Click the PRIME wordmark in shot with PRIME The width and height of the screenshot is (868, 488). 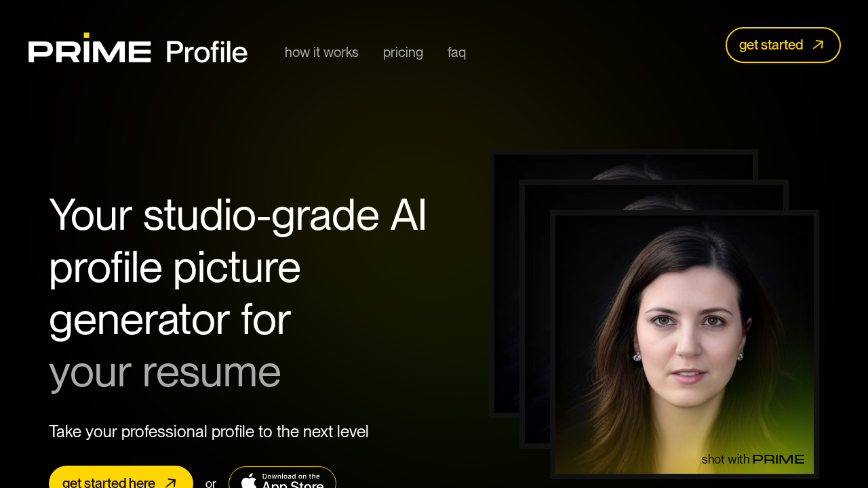click(779, 459)
